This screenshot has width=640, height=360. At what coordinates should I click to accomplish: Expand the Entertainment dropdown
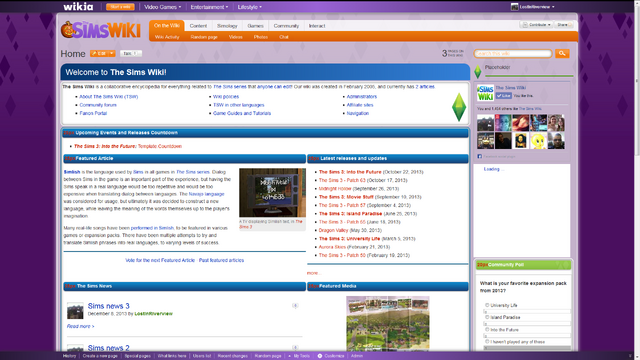209,7
